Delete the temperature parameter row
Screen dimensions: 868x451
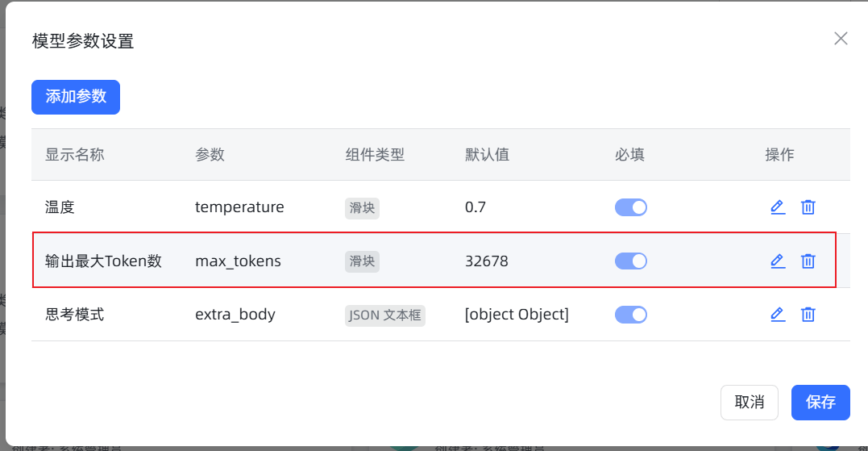[x=808, y=207]
